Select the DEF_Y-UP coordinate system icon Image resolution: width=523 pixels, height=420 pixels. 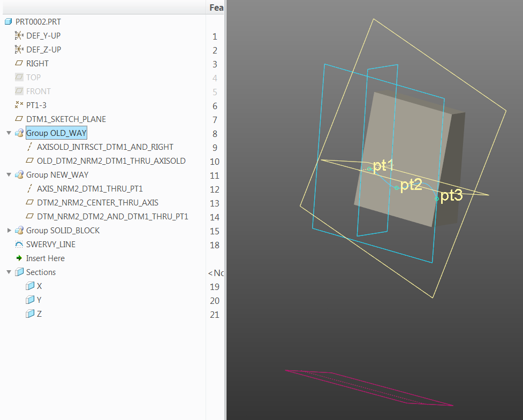19,35
